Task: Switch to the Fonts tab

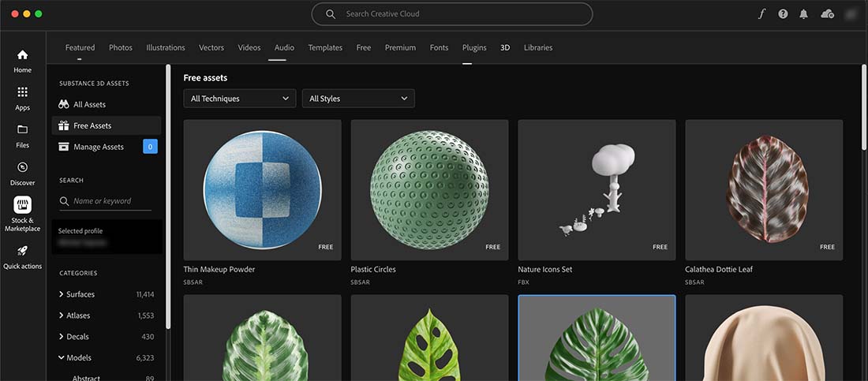Action: pos(439,47)
